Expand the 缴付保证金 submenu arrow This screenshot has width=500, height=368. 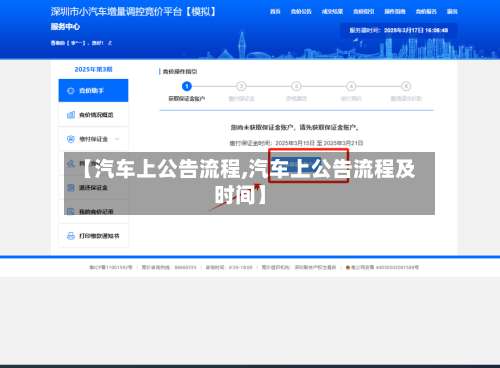(x=117, y=139)
